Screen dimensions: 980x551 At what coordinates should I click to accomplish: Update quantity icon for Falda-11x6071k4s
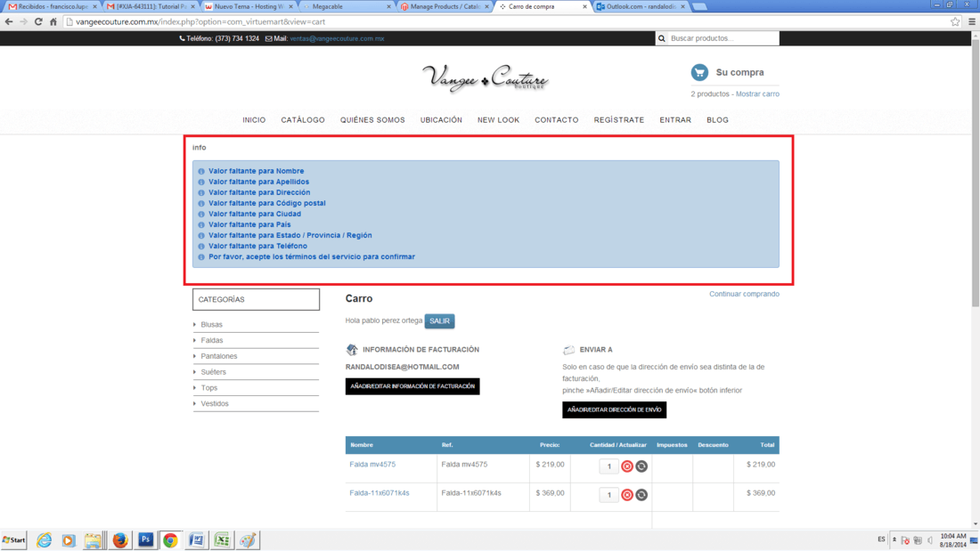(641, 495)
